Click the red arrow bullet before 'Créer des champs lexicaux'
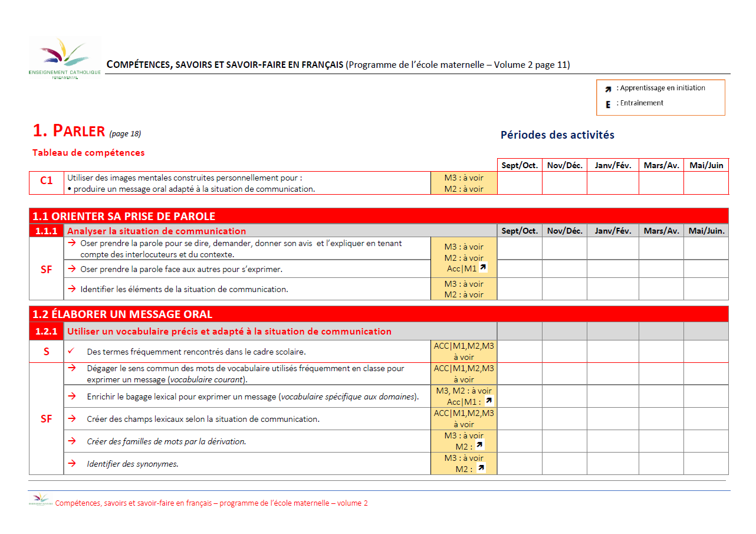 72,418
